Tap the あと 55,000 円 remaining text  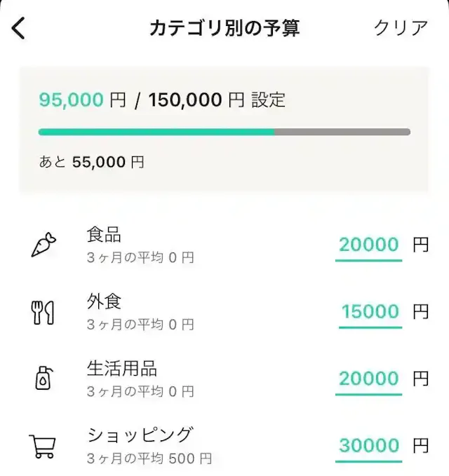[x=91, y=163]
